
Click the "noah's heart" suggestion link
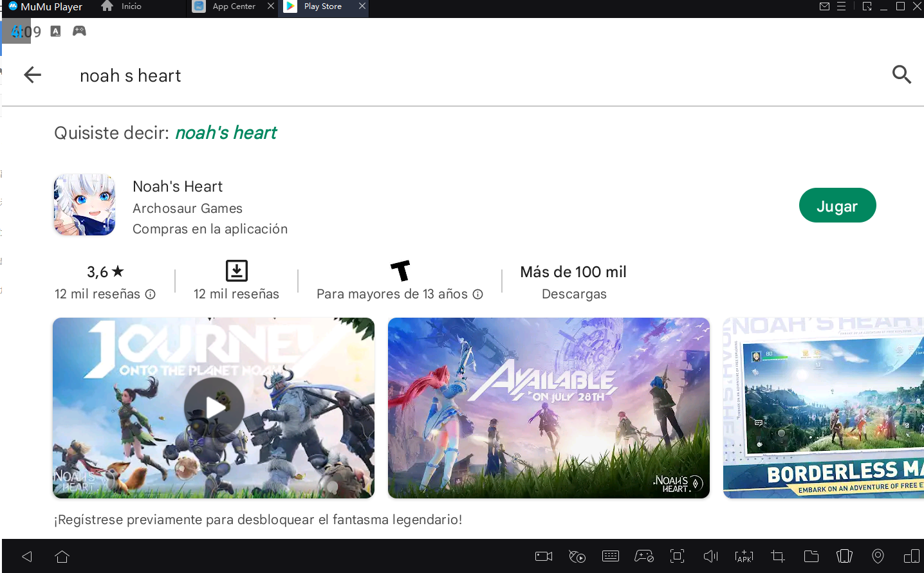click(x=226, y=132)
